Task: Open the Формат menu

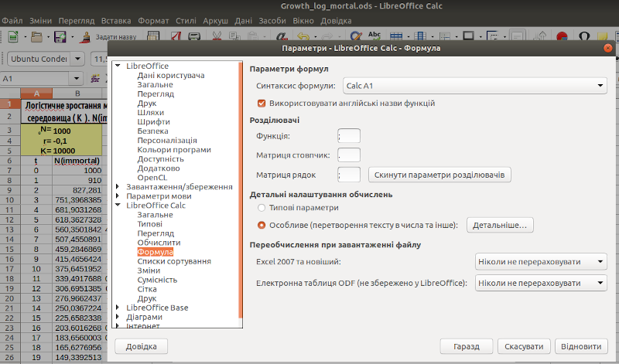Action: click(x=153, y=21)
